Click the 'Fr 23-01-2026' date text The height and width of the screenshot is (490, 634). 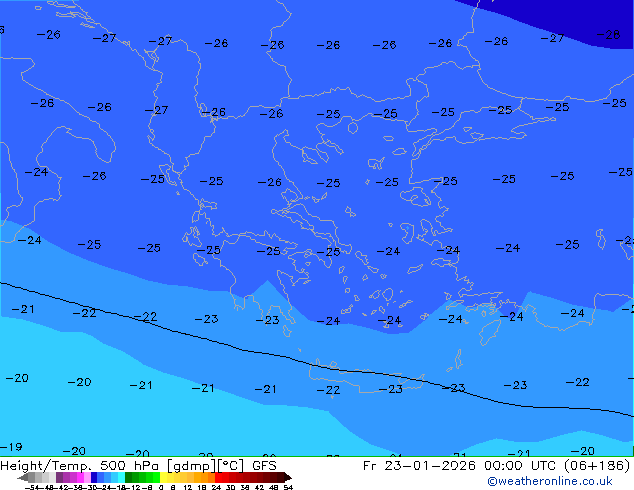click(x=419, y=466)
